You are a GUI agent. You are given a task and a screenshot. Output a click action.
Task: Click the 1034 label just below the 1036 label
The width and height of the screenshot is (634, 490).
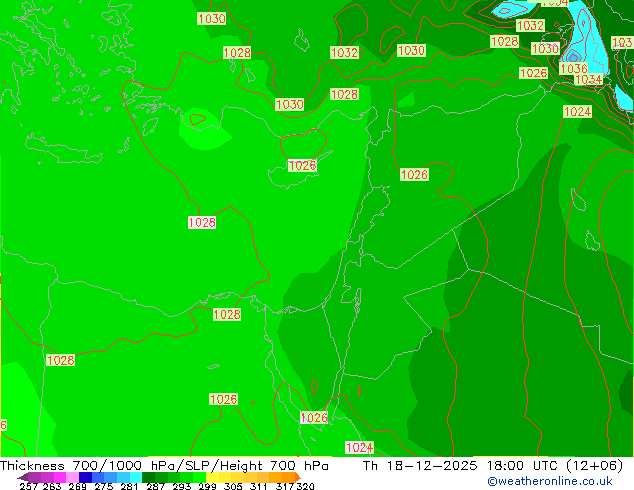click(x=588, y=79)
